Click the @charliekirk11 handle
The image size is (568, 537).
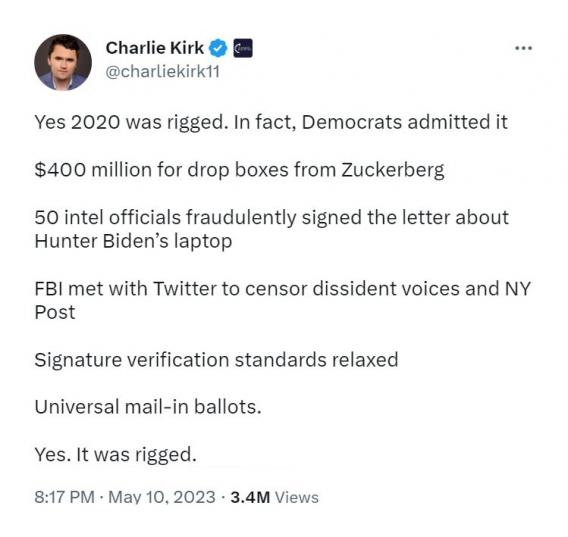[x=163, y=71]
